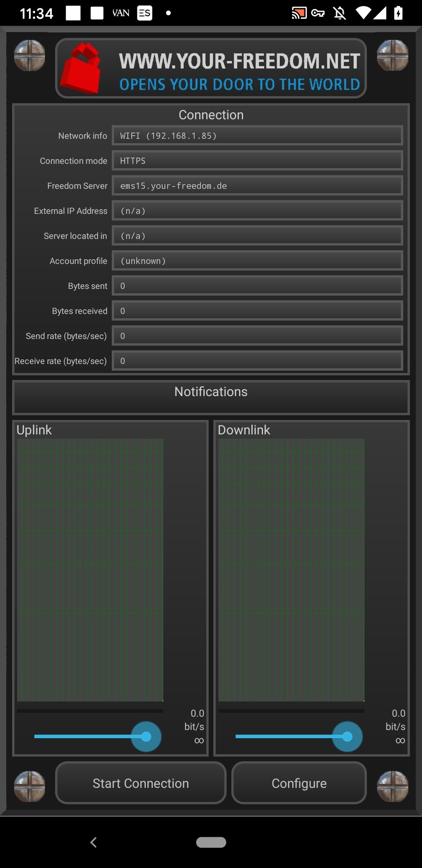The height and width of the screenshot is (868, 422).
Task: Adjust the Uplink speed slider knob
Action: 146,737
